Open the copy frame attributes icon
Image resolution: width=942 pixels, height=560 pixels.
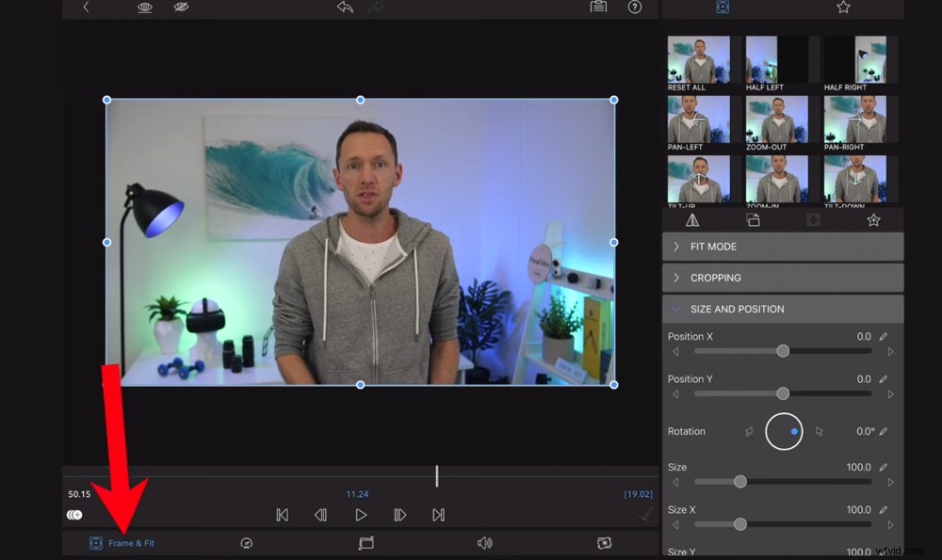coord(598,8)
